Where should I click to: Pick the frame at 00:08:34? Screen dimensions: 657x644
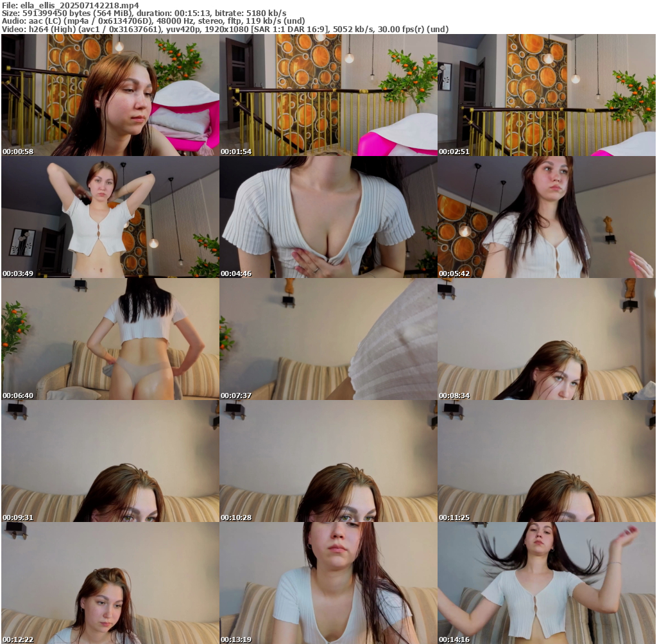[x=547, y=339]
